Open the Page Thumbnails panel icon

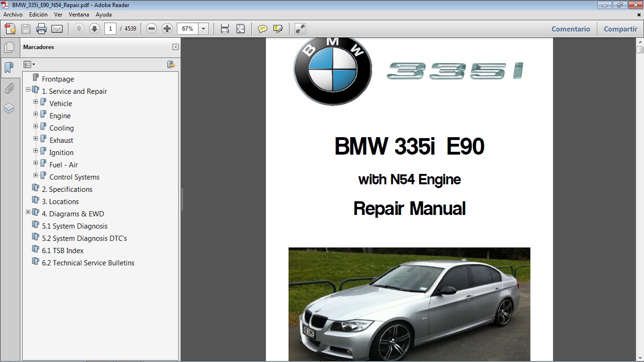coord(9,47)
